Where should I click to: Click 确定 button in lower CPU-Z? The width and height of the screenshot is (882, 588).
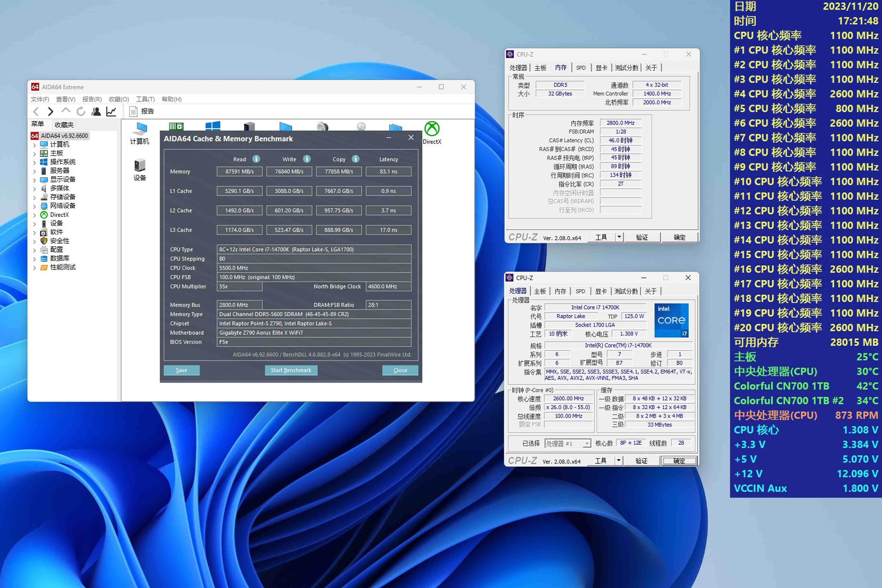(x=679, y=460)
